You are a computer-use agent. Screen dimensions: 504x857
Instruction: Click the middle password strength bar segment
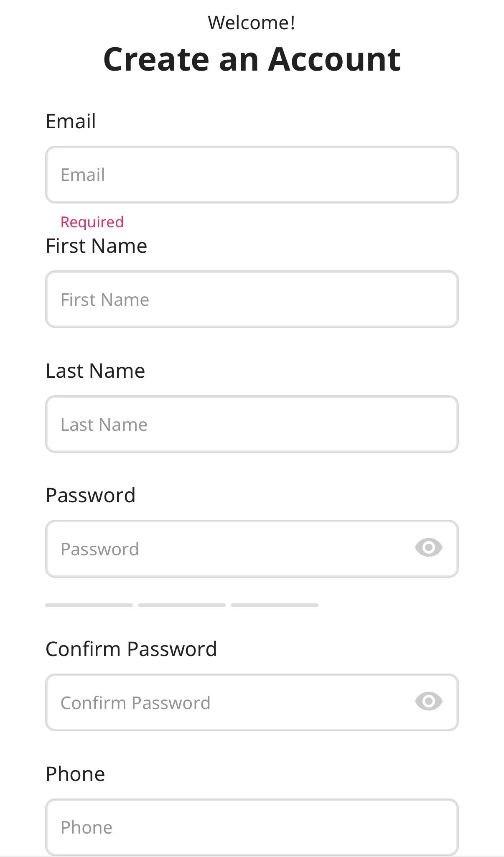(182, 604)
